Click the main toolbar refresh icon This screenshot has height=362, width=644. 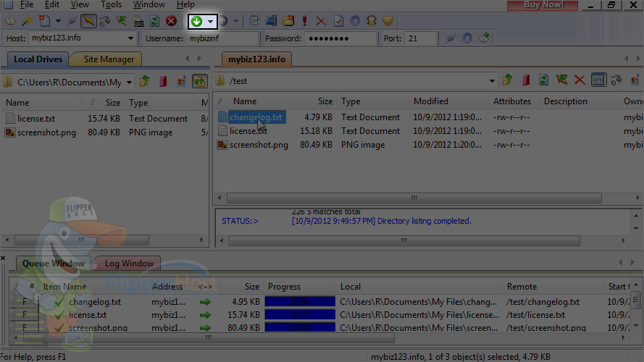tap(155, 21)
